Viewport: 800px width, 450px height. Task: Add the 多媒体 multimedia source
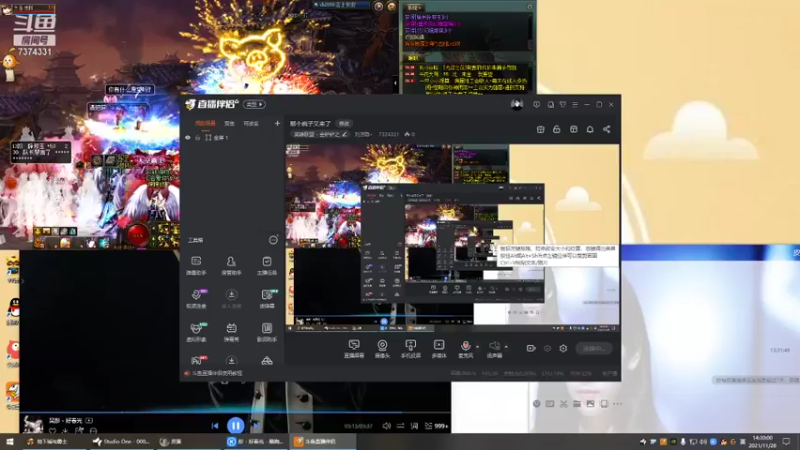439,349
